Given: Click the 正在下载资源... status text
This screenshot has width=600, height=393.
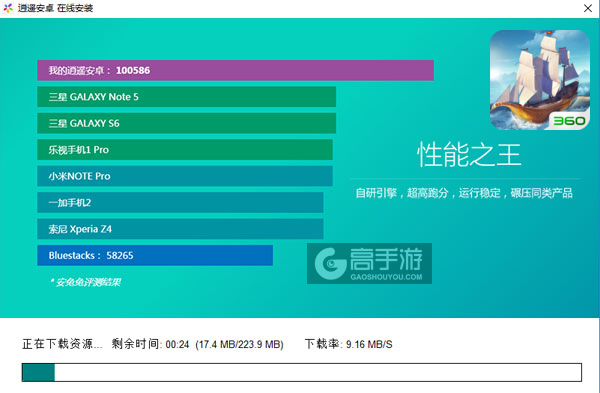Looking at the screenshot, I should (62, 344).
